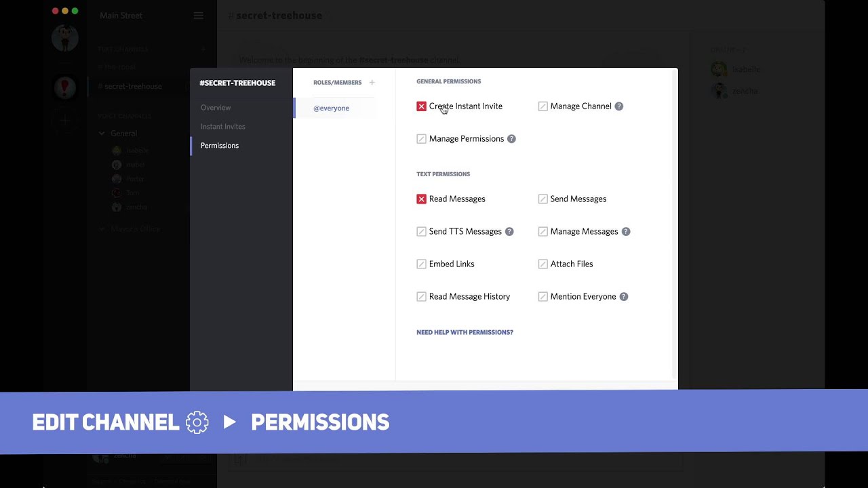Toggle the Send Messages checkbox
868x488 pixels.
[543, 199]
